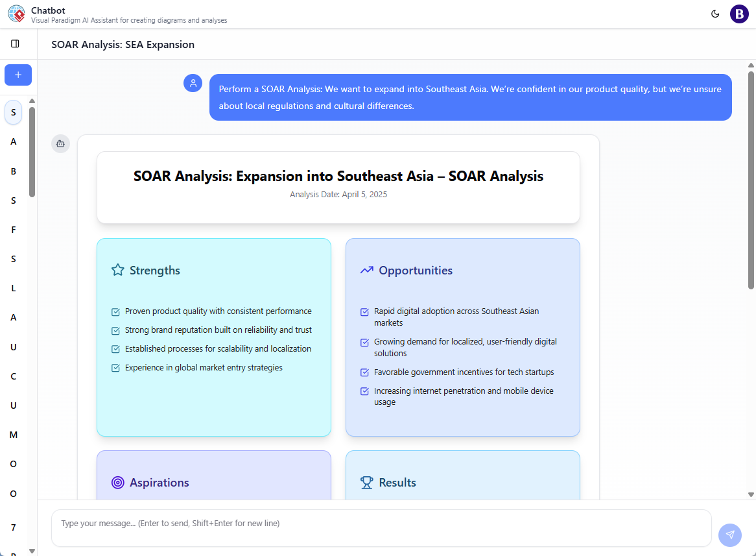
Task: Click the new chat plus button
Action: [x=18, y=75]
